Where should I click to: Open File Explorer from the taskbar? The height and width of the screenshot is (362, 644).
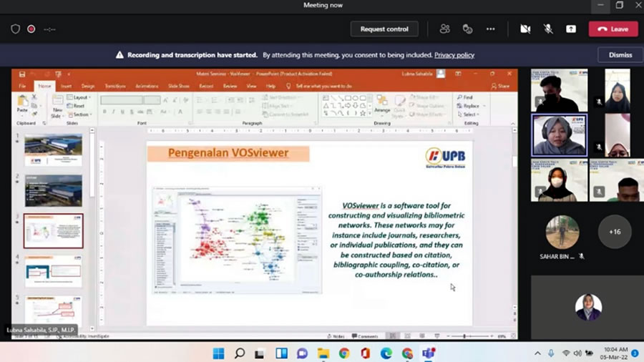(x=323, y=353)
